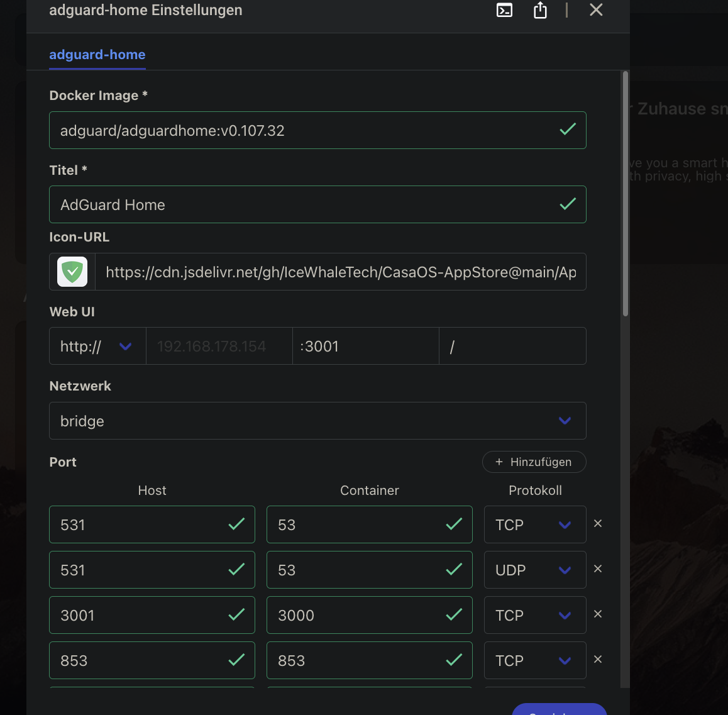
Task: Edit container port 853
Action: 370,660
